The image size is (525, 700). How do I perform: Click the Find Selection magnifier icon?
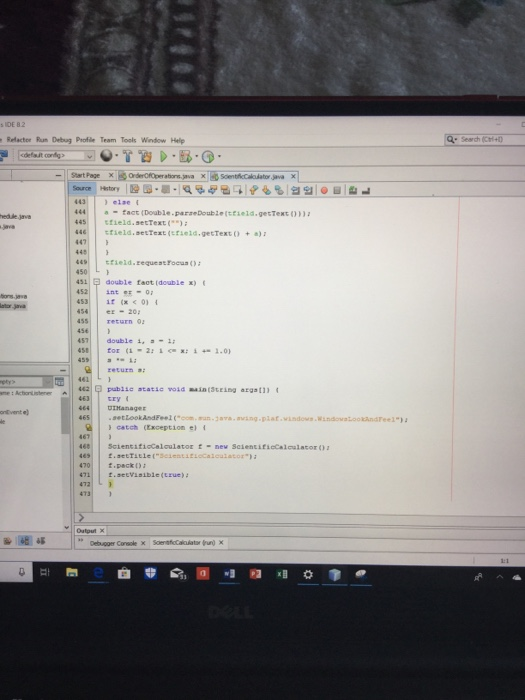point(187,190)
